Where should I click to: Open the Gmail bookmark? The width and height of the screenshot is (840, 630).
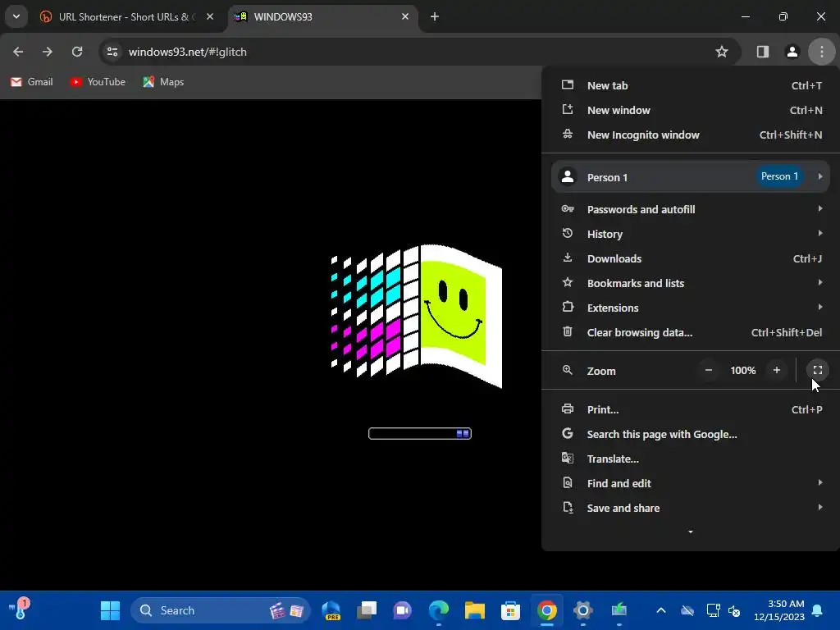(x=32, y=82)
